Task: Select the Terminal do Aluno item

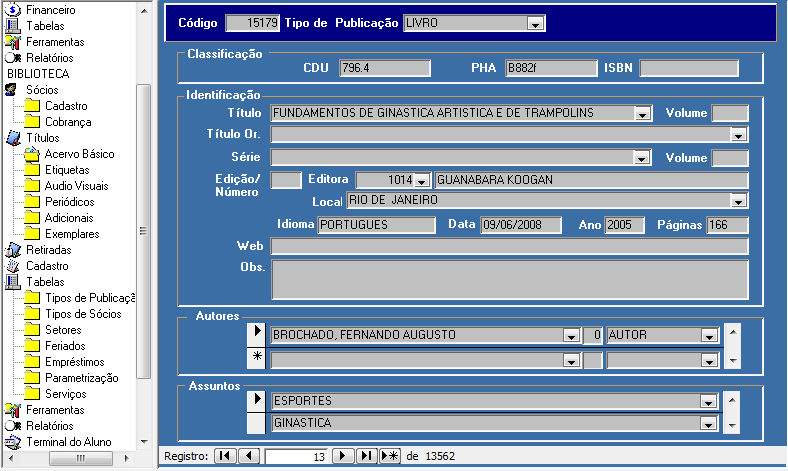Action: (x=69, y=442)
